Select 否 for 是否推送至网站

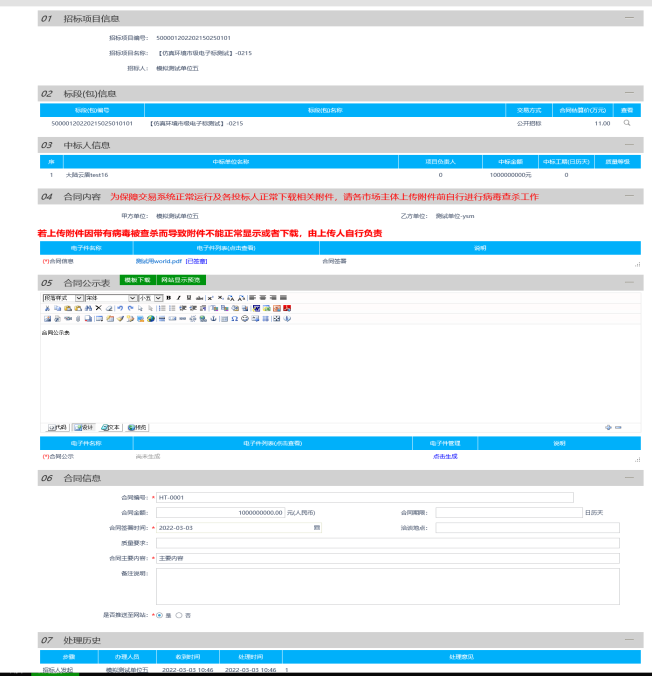click(178, 615)
